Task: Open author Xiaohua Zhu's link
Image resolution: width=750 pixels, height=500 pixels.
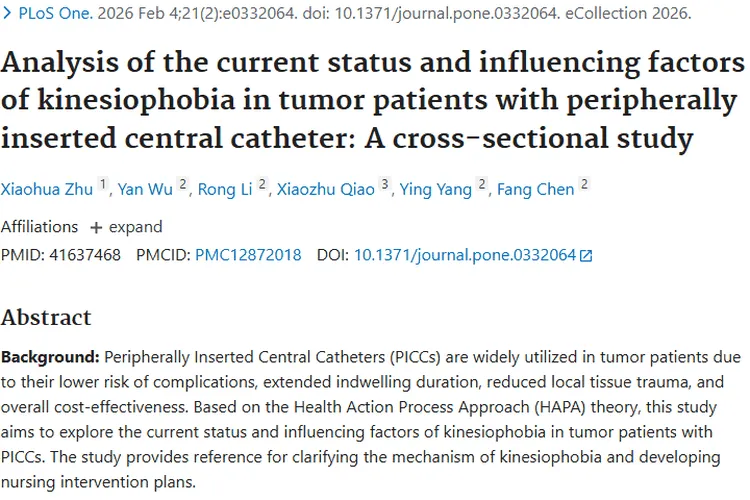Action: [x=47, y=189]
